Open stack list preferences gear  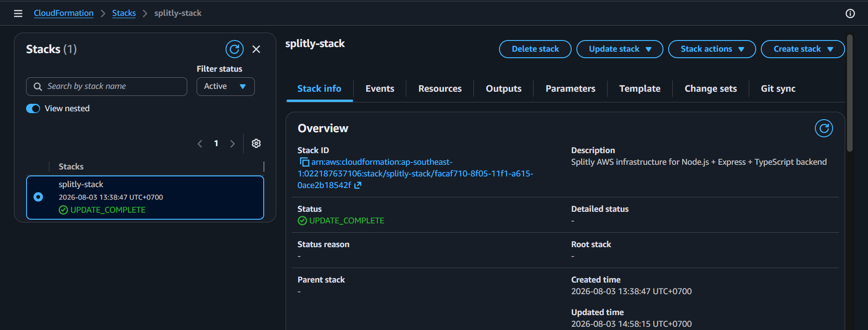[x=256, y=143]
